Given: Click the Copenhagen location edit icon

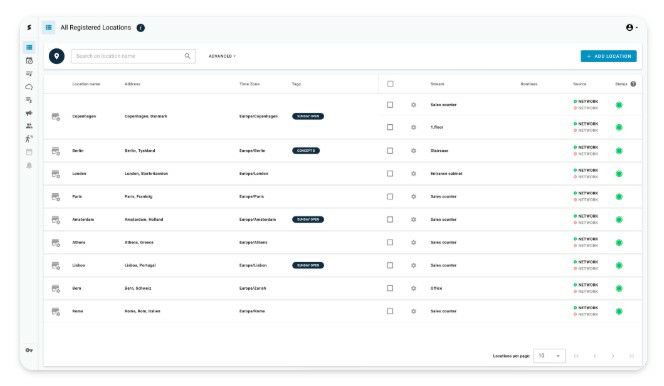Looking at the screenshot, I should coord(56,116).
